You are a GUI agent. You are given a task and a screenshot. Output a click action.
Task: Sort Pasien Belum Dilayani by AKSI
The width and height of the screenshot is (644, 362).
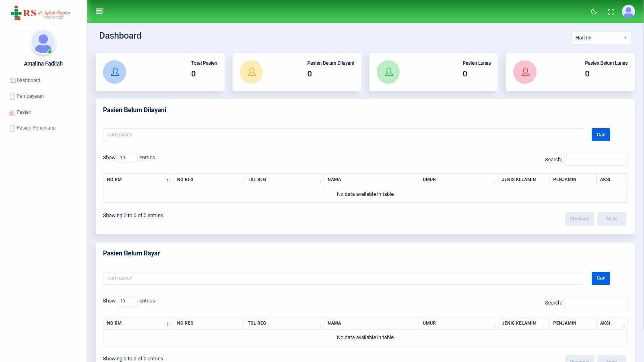612,180
